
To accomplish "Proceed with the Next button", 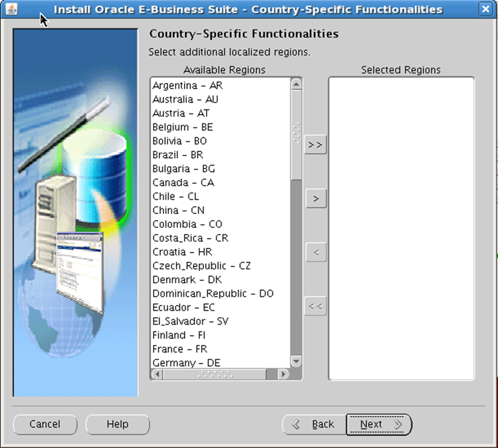I will pos(379,424).
